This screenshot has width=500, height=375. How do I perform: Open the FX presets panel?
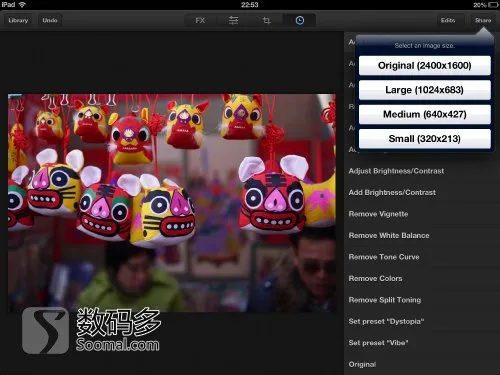(x=200, y=21)
